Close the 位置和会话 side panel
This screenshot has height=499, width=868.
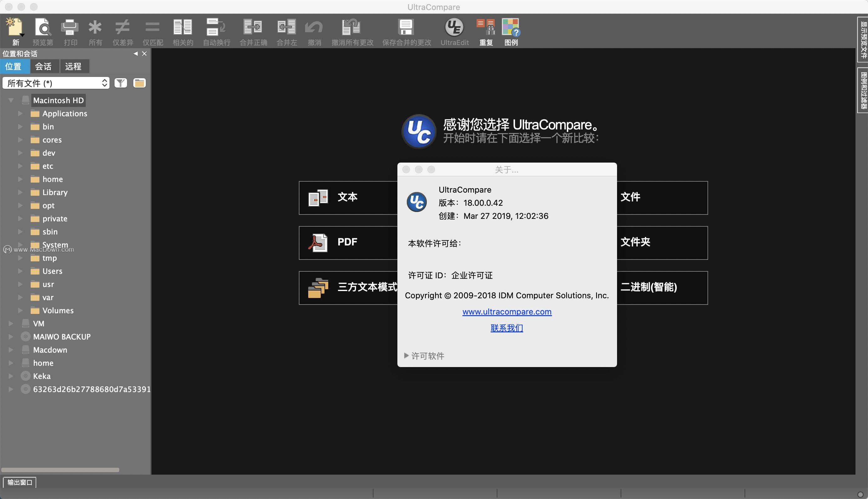pos(144,53)
